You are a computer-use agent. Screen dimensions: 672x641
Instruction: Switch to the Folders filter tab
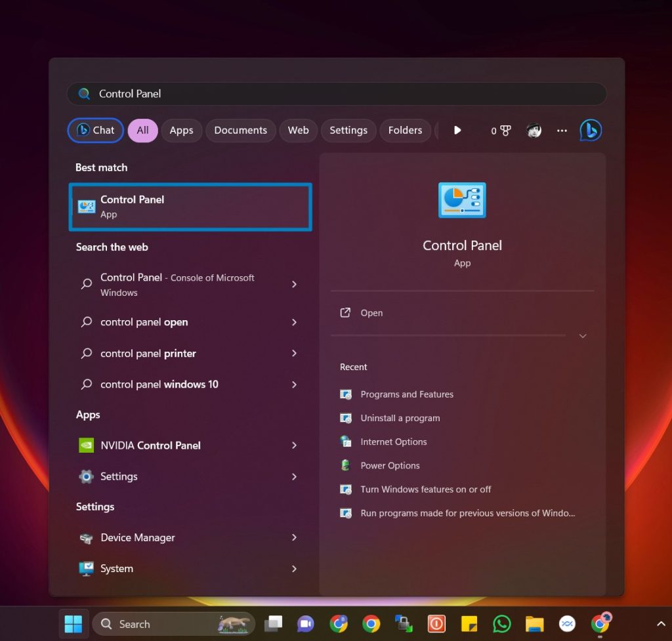[x=405, y=130]
